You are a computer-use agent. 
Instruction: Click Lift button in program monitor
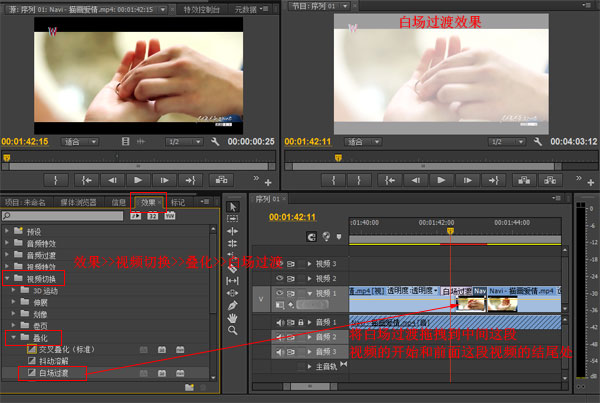(524, 180)
